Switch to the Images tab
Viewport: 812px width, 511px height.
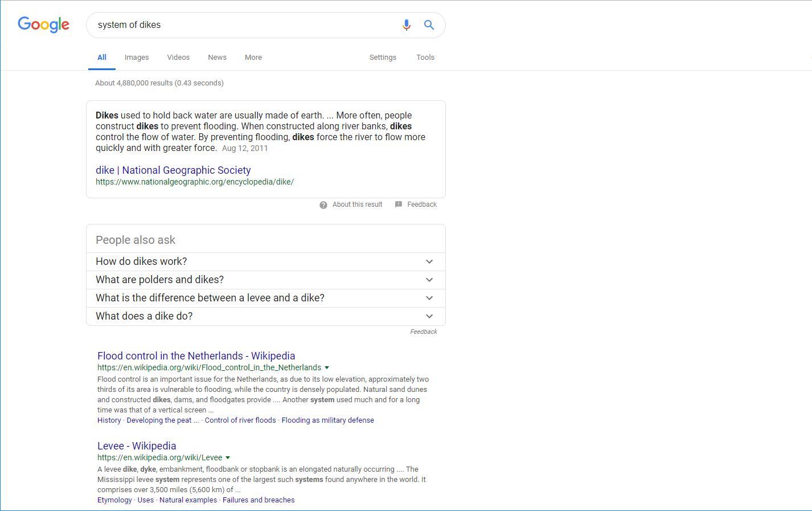click(137, 58)
